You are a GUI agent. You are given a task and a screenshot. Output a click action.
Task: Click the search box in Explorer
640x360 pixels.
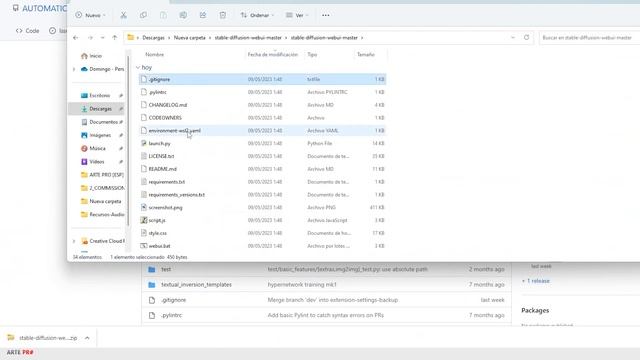(x=589, y=38)
